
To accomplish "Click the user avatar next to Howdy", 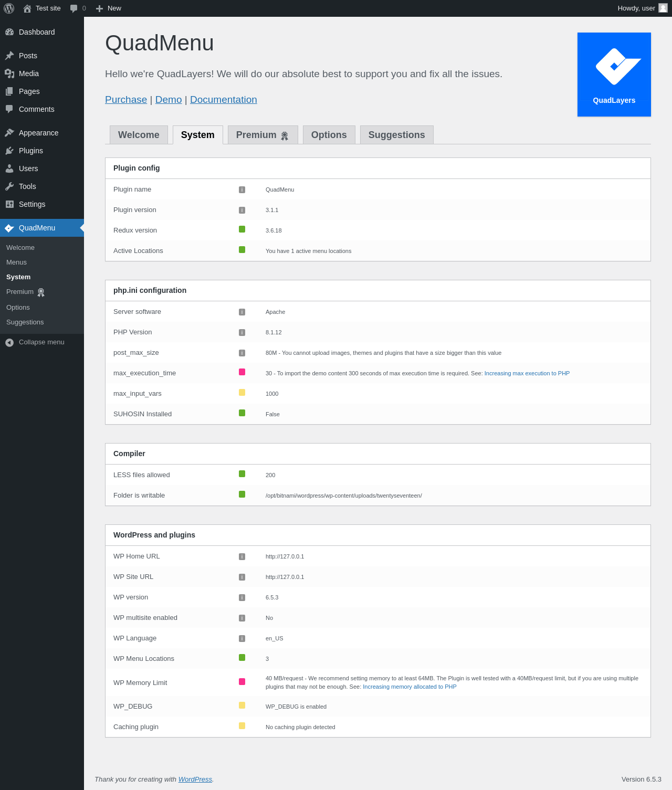I will 663,8.
